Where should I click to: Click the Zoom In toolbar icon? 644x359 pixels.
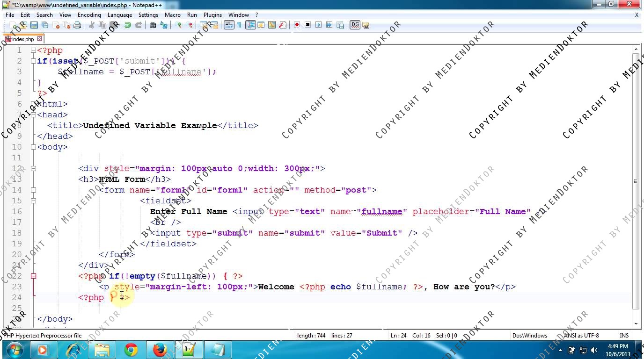pyautogui.click(x=178, y=25)
